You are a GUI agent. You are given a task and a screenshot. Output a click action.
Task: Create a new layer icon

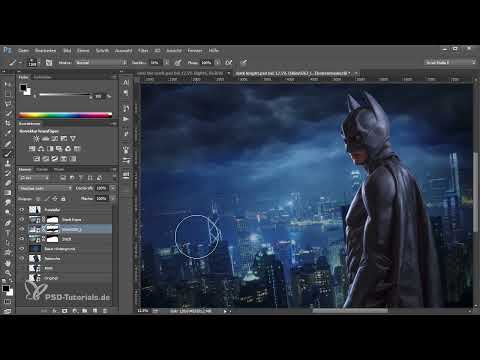pos(95,311)
